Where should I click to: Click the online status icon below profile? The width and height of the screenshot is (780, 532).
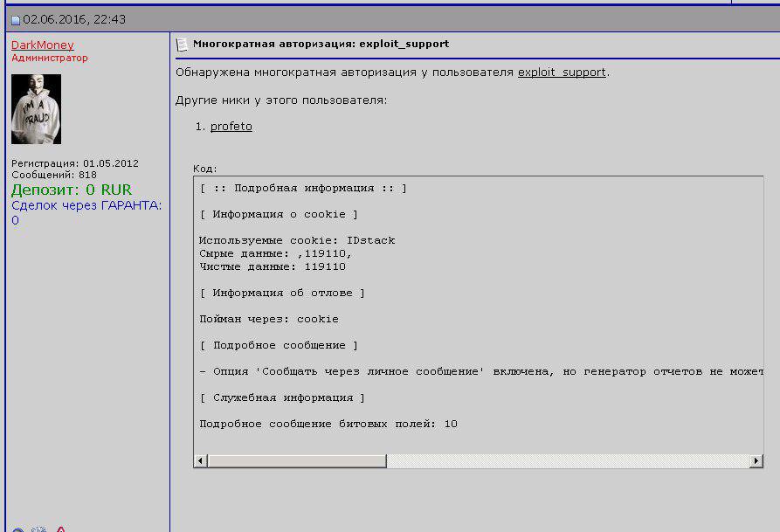click(x=18, y=529)
